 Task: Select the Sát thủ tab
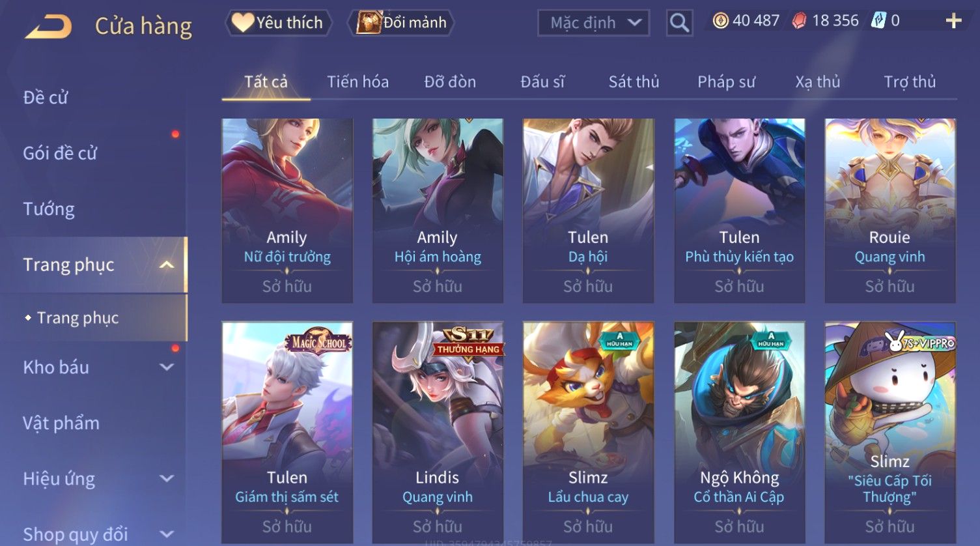[634, 82]
